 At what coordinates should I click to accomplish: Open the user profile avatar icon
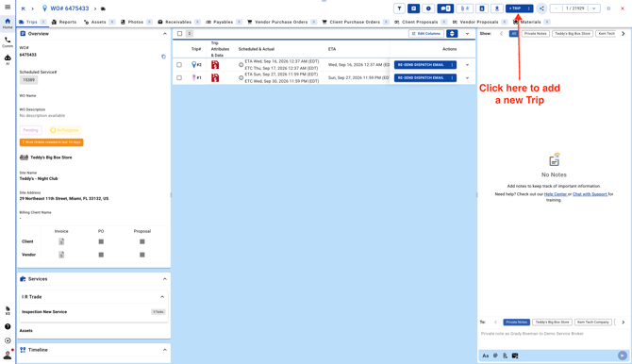8,356
